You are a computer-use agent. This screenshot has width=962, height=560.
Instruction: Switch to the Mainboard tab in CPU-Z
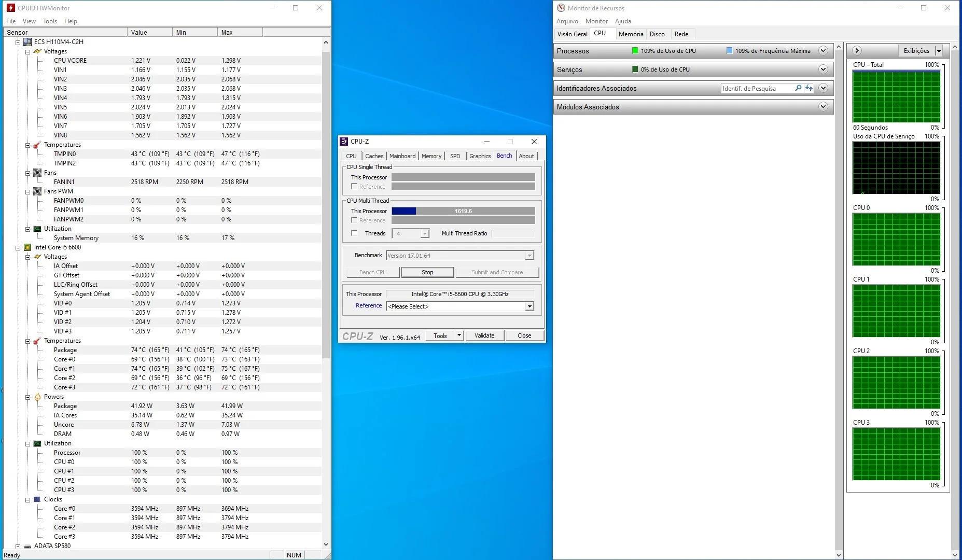(402, 156)
